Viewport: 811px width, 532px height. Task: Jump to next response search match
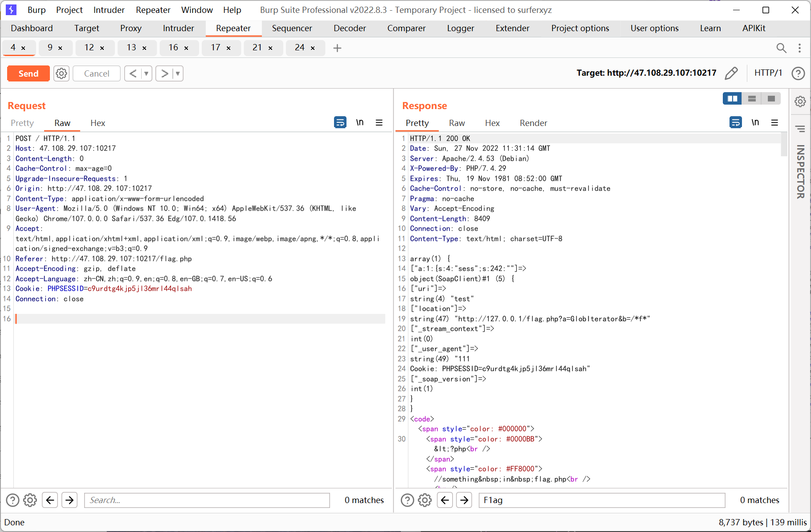464,500
